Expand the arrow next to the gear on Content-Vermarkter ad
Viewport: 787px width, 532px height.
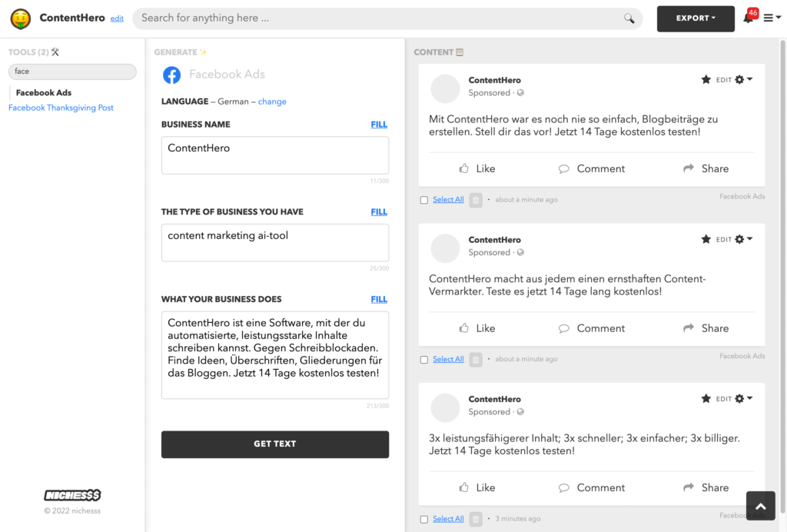click(750, 239)
